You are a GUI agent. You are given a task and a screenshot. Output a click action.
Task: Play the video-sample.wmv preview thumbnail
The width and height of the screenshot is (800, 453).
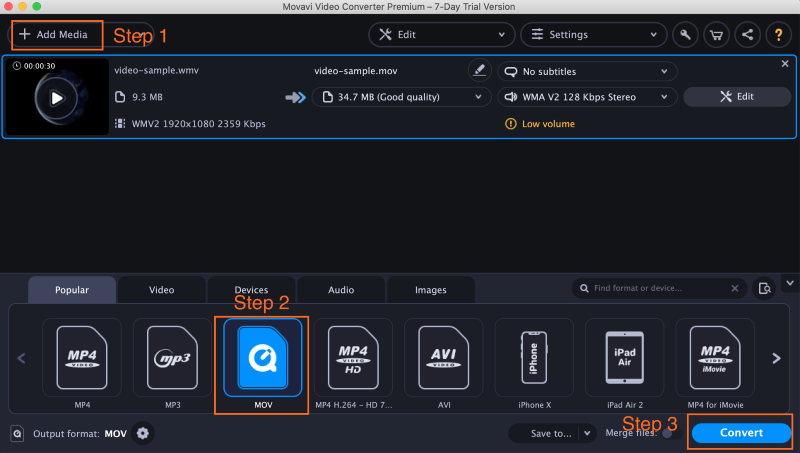coord(57,98)
